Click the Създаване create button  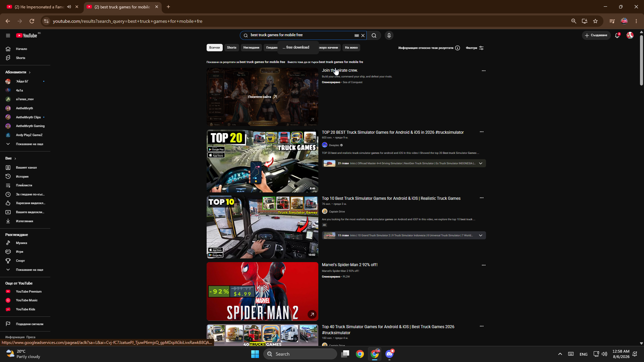tap(596, 35)
